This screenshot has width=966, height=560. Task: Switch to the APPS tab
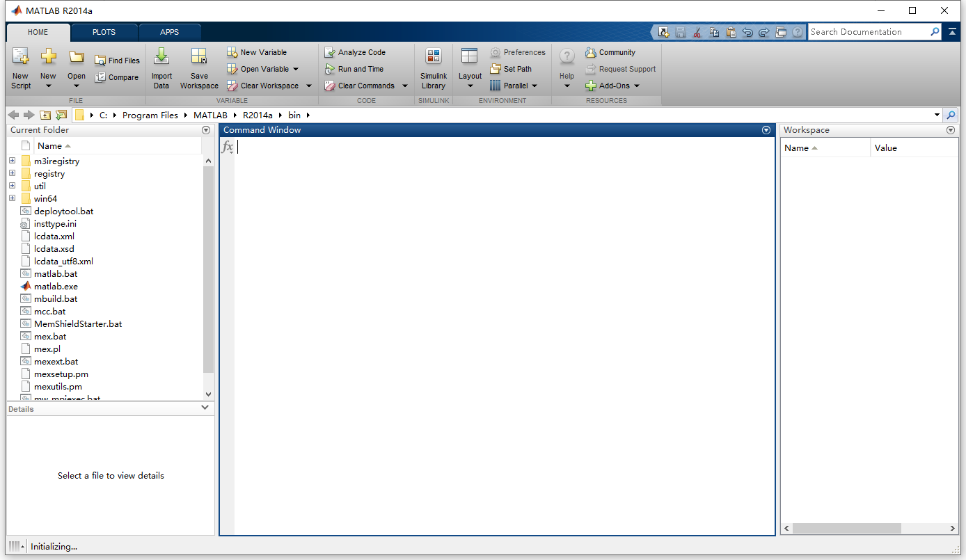point(169,32)
